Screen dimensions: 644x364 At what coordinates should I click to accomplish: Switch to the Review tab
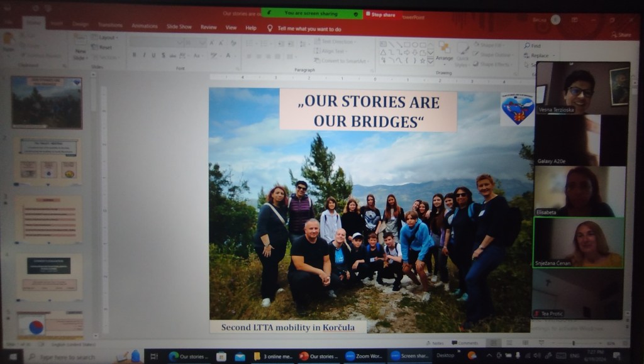(208, 28)
